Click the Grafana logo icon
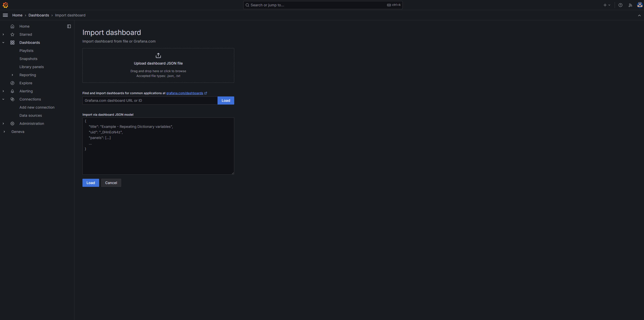 [x=5, y=5]
